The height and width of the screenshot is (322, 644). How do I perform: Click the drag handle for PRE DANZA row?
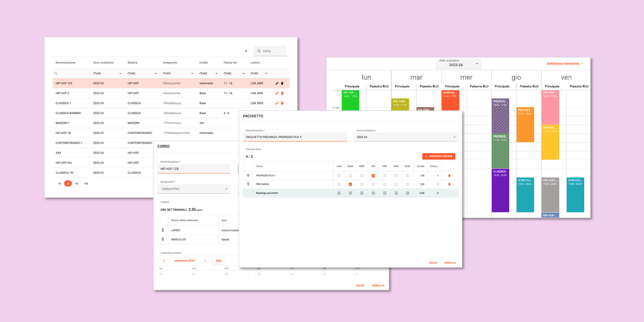(248, 184)
